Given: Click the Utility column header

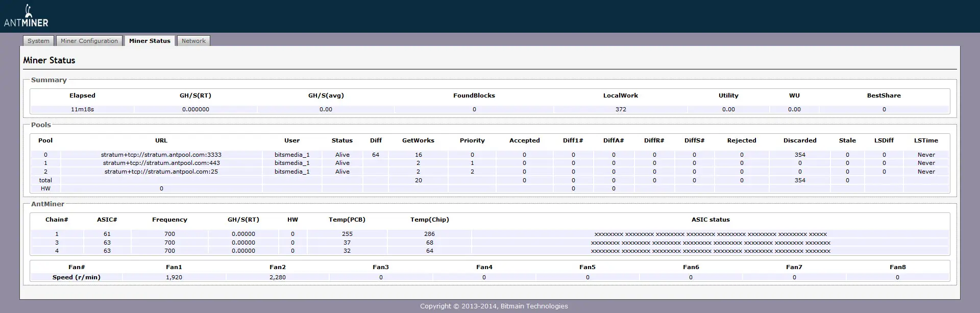Looking at the screenshot, I should click(x=728, y=95).
